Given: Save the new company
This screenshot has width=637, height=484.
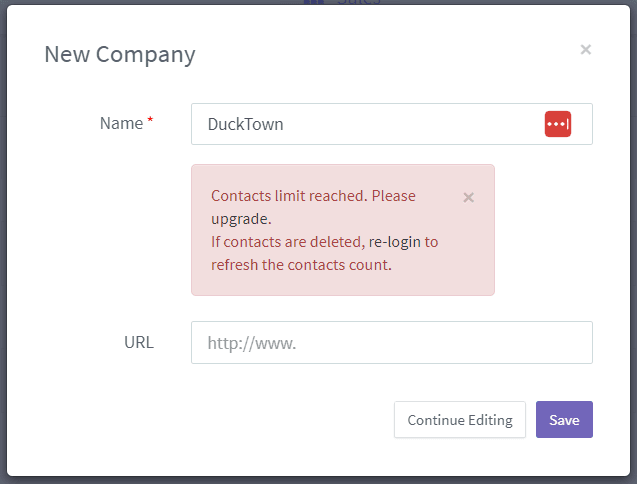Looking at the screenshot, I should coord(564,420).
